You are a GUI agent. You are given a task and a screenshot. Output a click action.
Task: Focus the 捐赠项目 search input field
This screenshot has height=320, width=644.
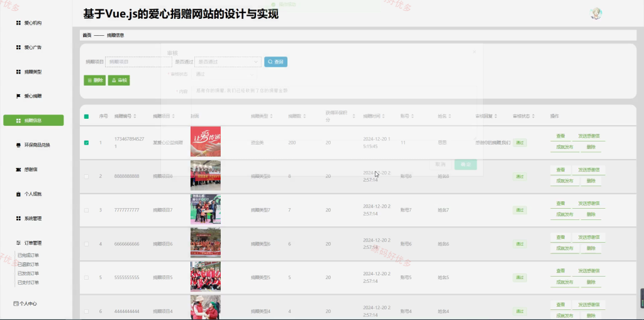tap(138, 62)
